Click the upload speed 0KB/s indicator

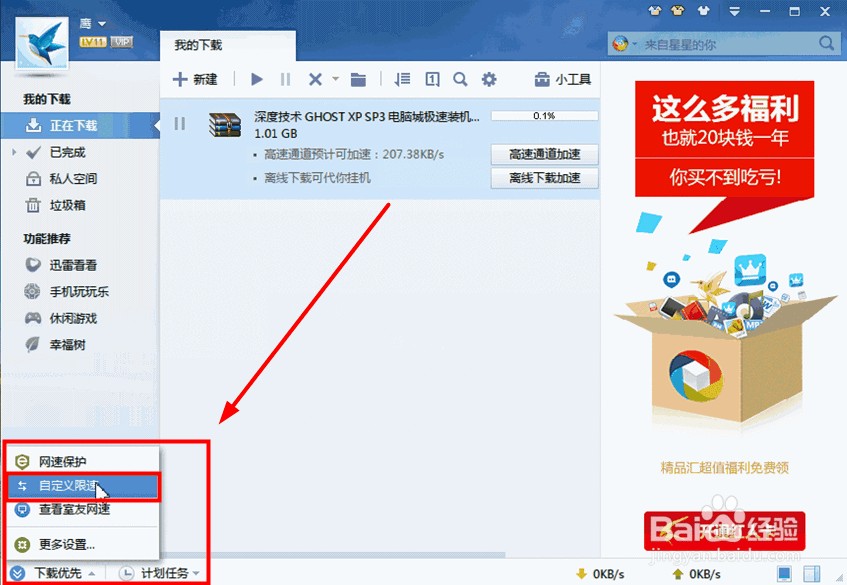click(696, 574)
